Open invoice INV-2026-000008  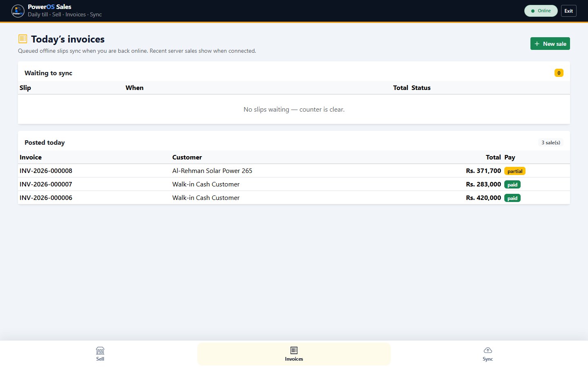pyautogui.click(x=46, y=171)
